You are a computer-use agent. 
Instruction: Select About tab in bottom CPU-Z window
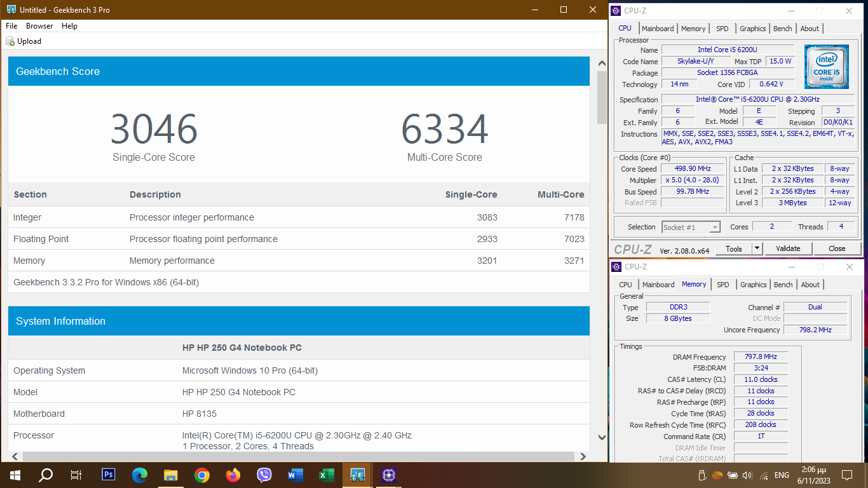click(810, 285)
